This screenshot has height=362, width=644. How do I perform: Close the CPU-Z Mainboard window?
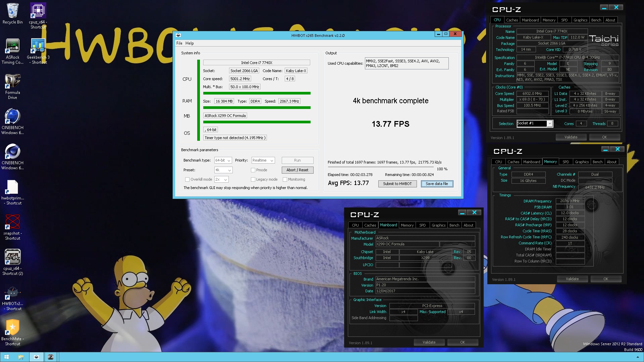click(x=474, y=213)
